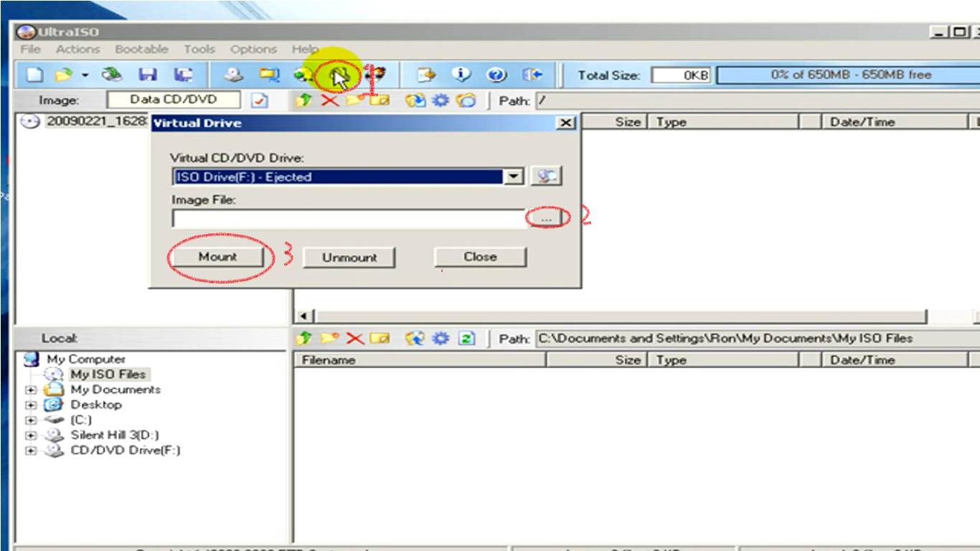Open the Virtual CD/DVD Drive dropdown
This screenshot has width=980, height=551.
pyautogui.click(x=514, y=175)
